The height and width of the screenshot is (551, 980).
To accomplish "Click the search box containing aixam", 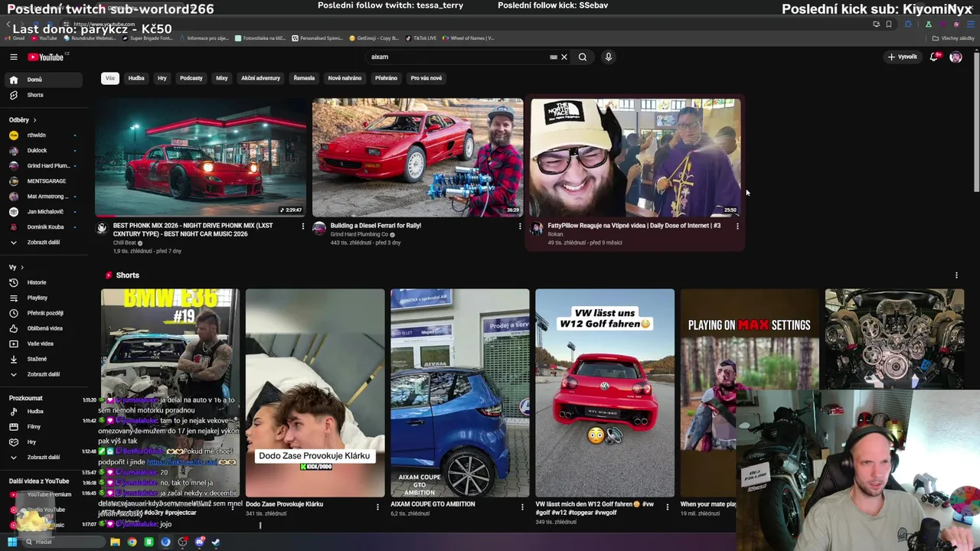I will 459,57.
